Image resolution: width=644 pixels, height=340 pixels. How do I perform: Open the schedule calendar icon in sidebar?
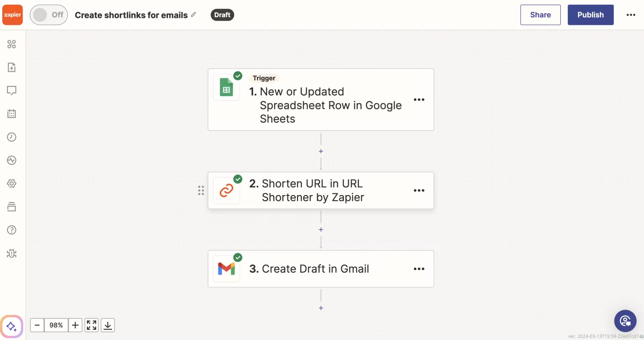pyautogui.click(x=11, y=113)
